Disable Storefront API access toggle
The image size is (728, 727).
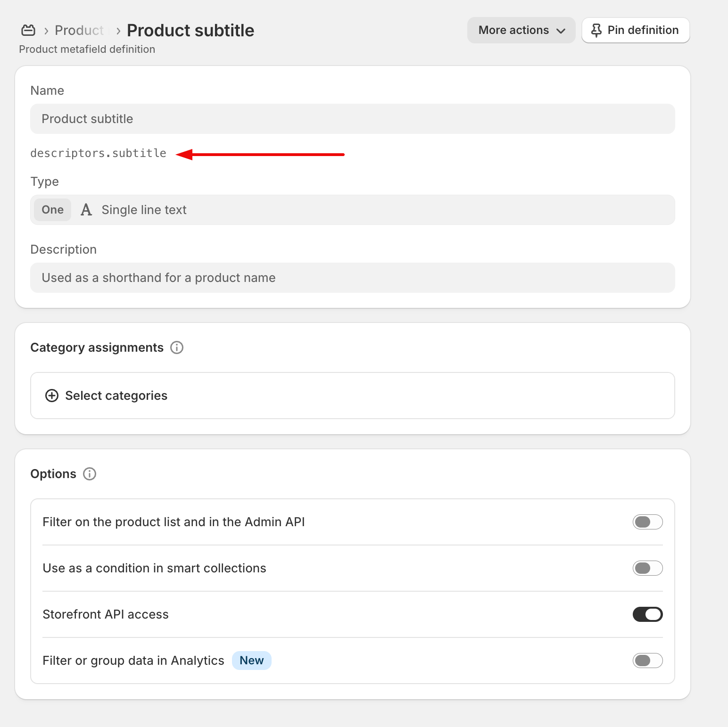click(647, 614)
